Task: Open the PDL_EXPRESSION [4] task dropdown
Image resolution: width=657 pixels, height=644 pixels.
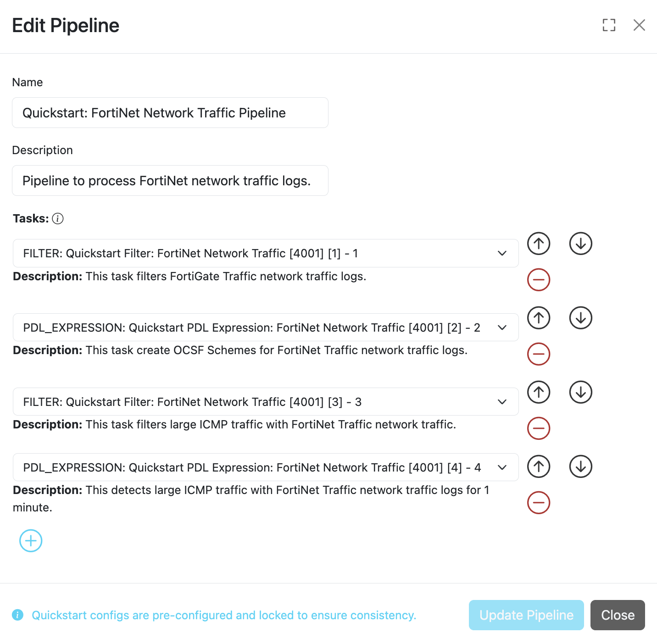Action: coord(266,467)
